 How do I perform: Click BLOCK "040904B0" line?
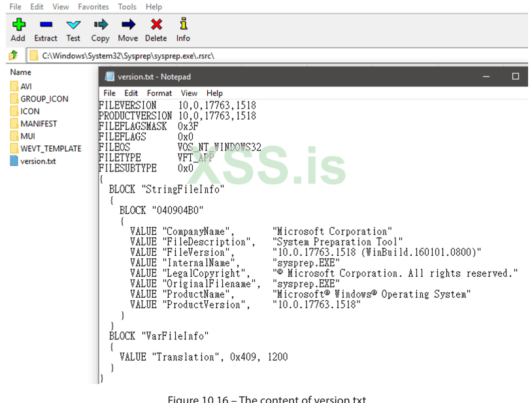pos(161,210)
